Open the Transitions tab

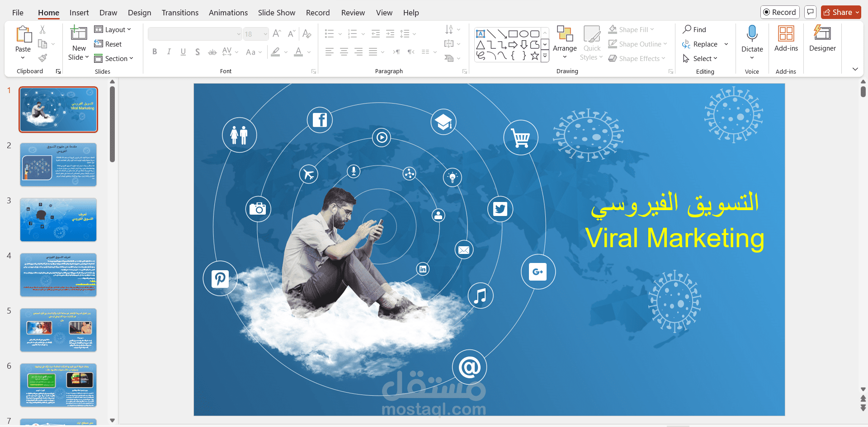pyautogui.click(x=180, y=13)
